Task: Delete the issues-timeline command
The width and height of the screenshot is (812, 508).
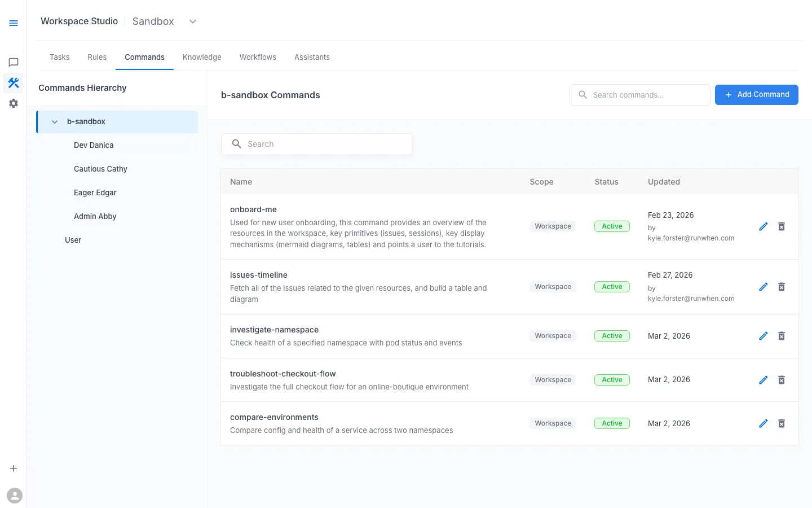Action: [x=782, y=287]
